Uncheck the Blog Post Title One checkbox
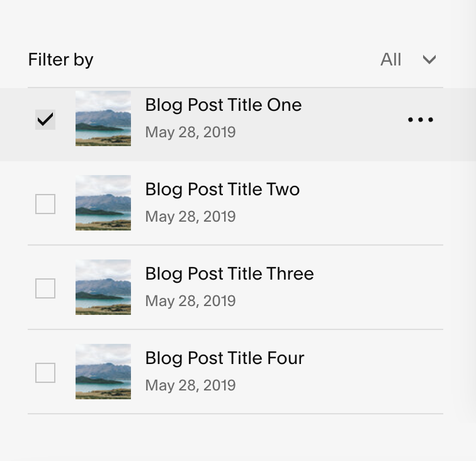Viewport: 476px width, 461px height. 45,120
